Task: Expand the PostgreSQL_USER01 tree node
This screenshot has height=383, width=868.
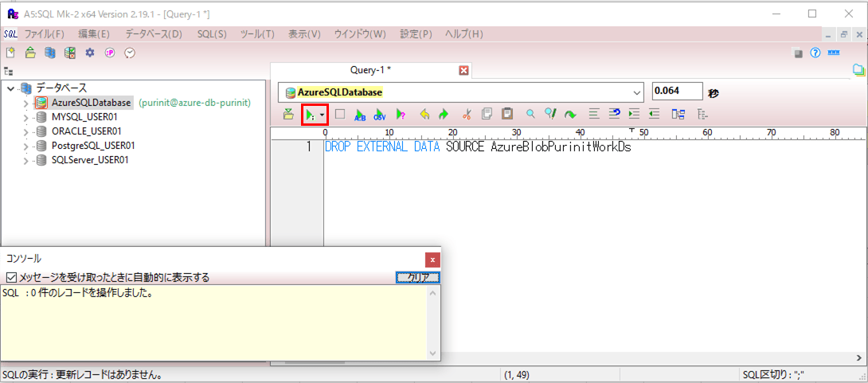Action: tap(25, 147)
